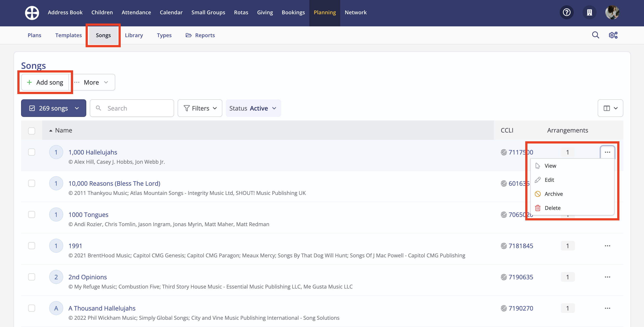644x327 pixels.
Task: Open the Templates tab
Action: click(x=68, y=35)
